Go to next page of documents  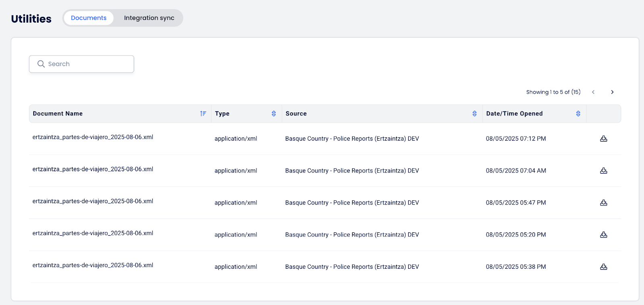612,92
